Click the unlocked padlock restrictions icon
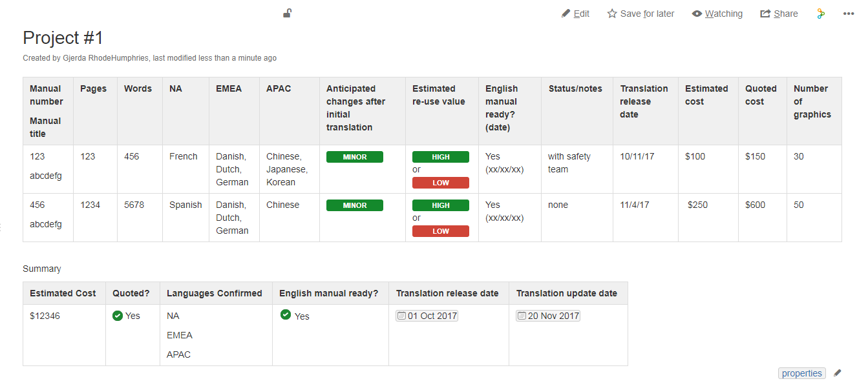The height and width of the screenshot is (390, 868). point(288,14)
